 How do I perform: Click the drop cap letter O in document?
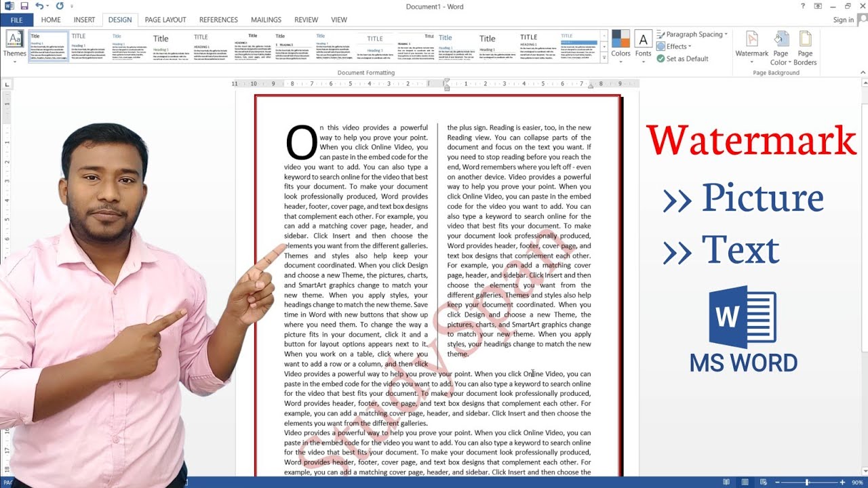tap(301, 142)
